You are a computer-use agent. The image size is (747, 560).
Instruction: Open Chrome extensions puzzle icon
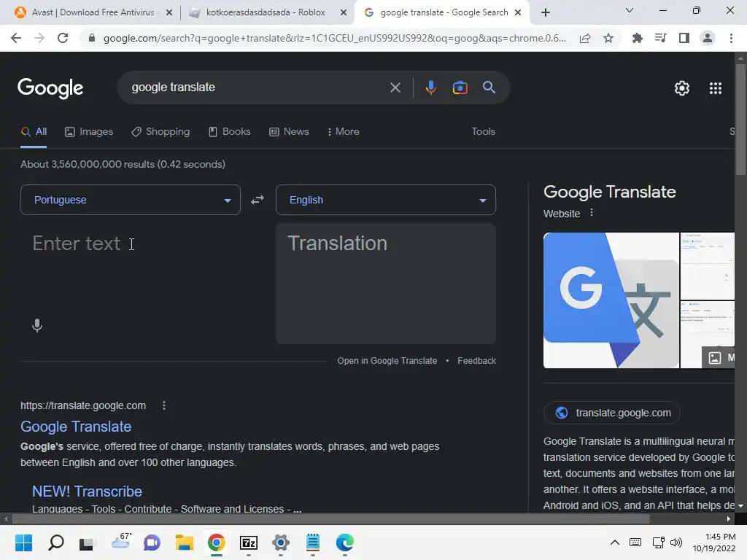click(x=637, y=38)
